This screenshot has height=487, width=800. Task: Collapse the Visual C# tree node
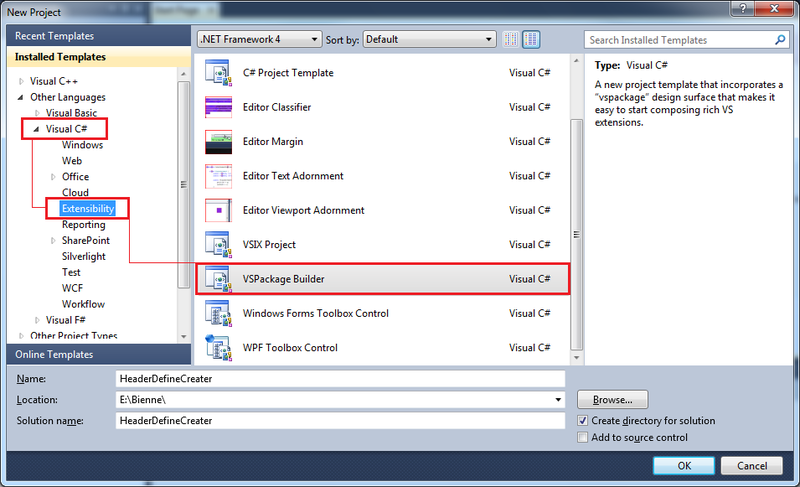(x=36, y=129)
